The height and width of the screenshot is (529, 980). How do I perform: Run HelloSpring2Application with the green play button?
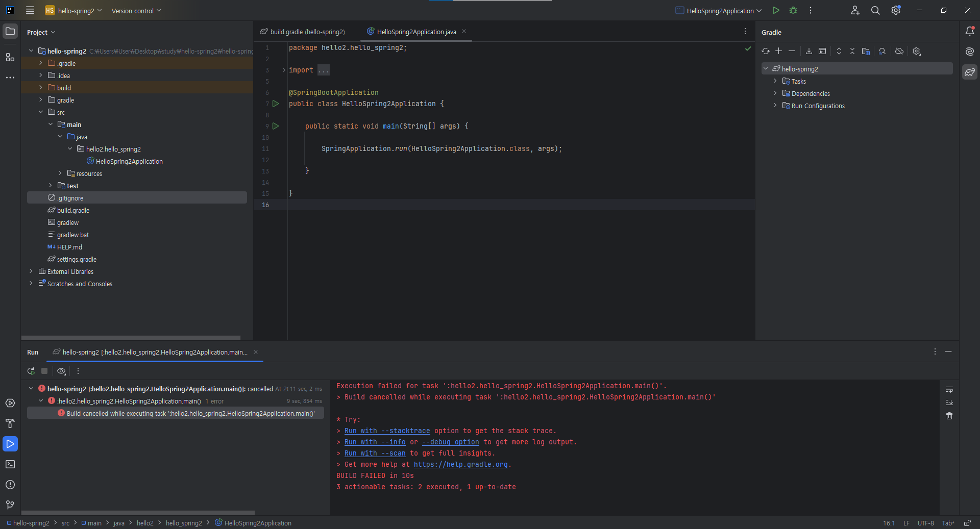(x=776, y=10)
